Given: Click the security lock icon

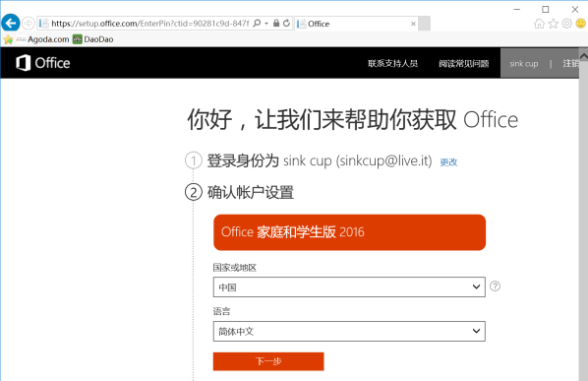Looking at the screenshot, I should click(x=276, y=24).
